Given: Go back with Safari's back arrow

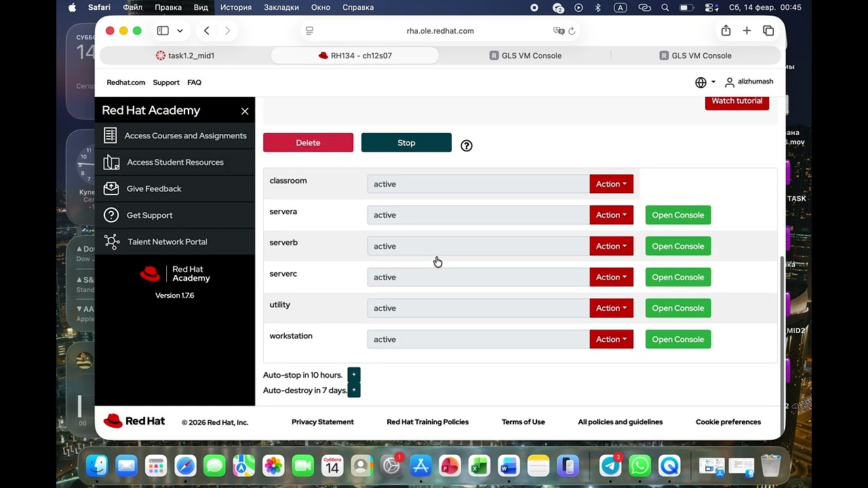Looking at the screenshot, I should tap(207, 30).
